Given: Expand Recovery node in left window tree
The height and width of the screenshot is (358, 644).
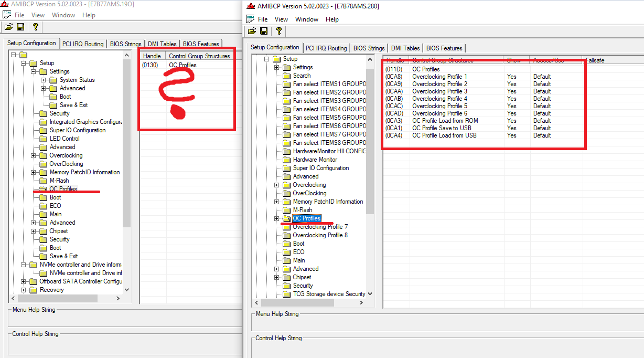Looking at the screenshot, I should point(23,290).
